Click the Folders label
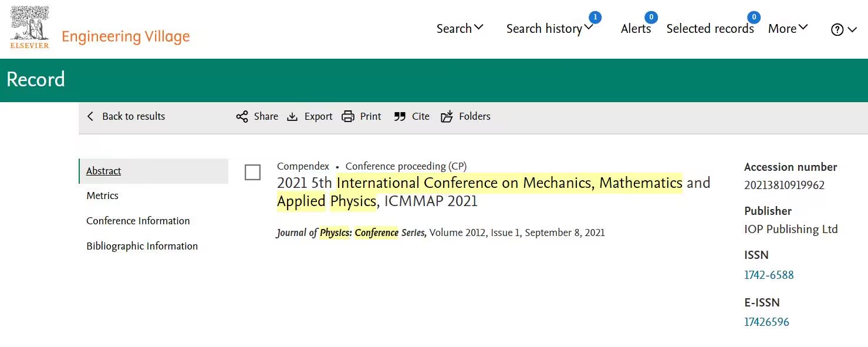This screenshot has height=347, width=868. [474, 116]
